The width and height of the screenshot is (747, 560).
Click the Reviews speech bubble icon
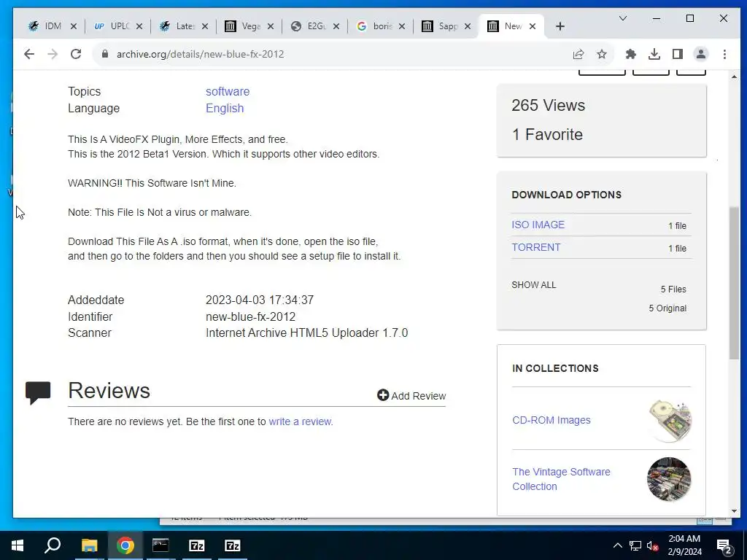[38, 393]
